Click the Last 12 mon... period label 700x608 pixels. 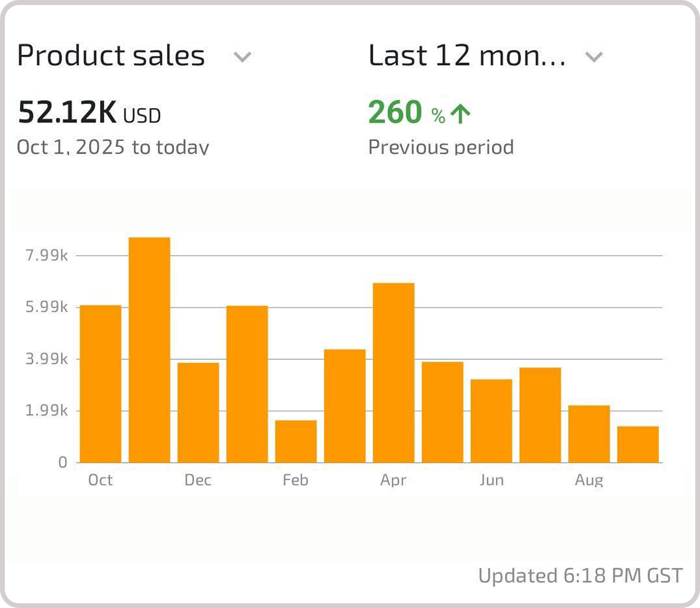coord(467,56)
